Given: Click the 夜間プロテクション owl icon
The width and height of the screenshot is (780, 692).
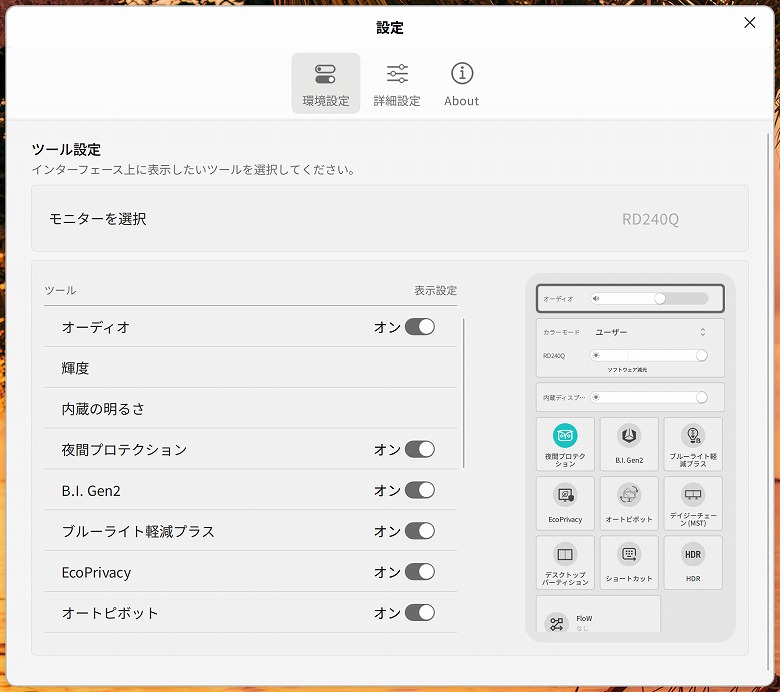Looking at the screenshot, I should point(565,436).
